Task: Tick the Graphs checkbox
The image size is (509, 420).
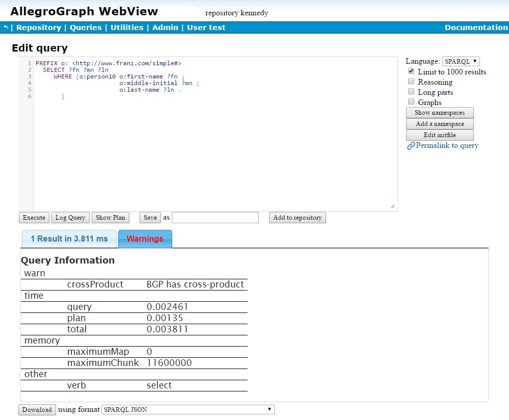Action: click(411, 102)
